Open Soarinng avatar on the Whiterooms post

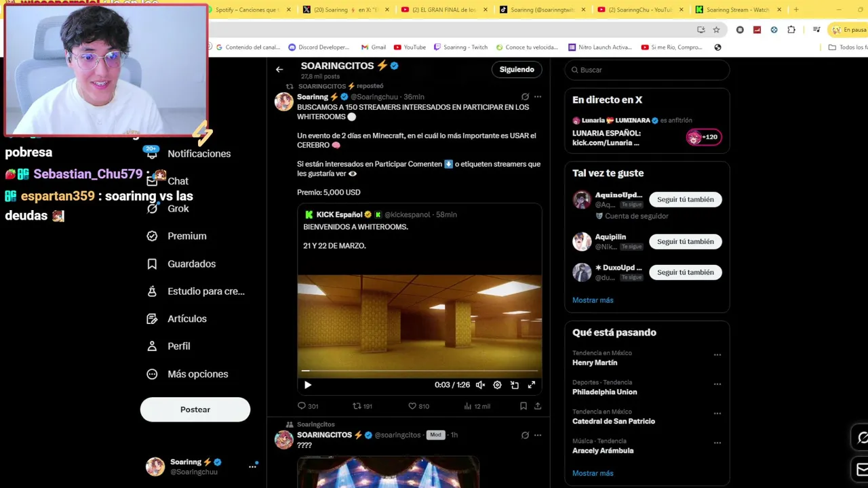(284, 102)
